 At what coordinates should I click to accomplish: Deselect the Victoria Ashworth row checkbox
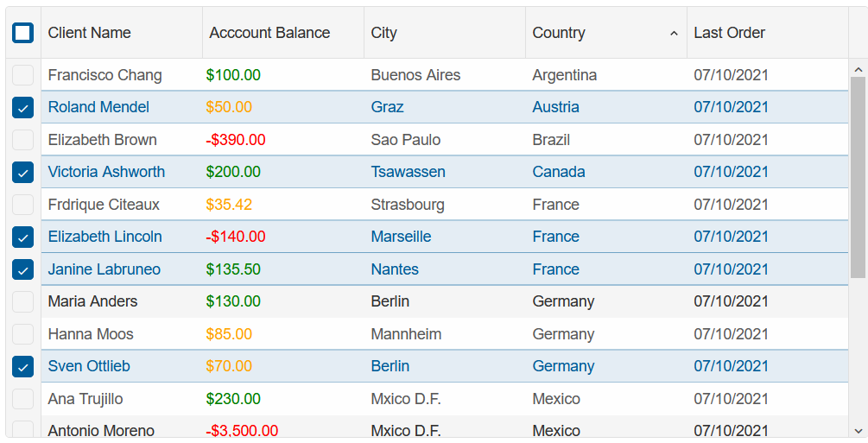(22, 172)
